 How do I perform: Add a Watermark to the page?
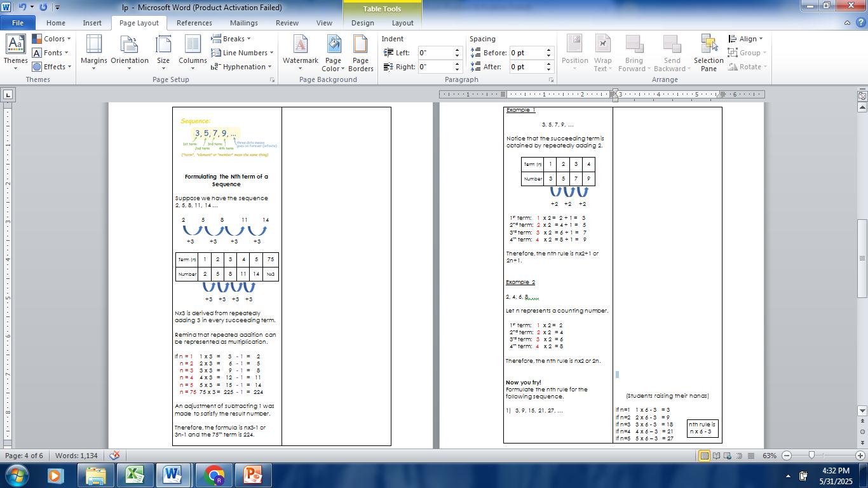click(301, 53)
